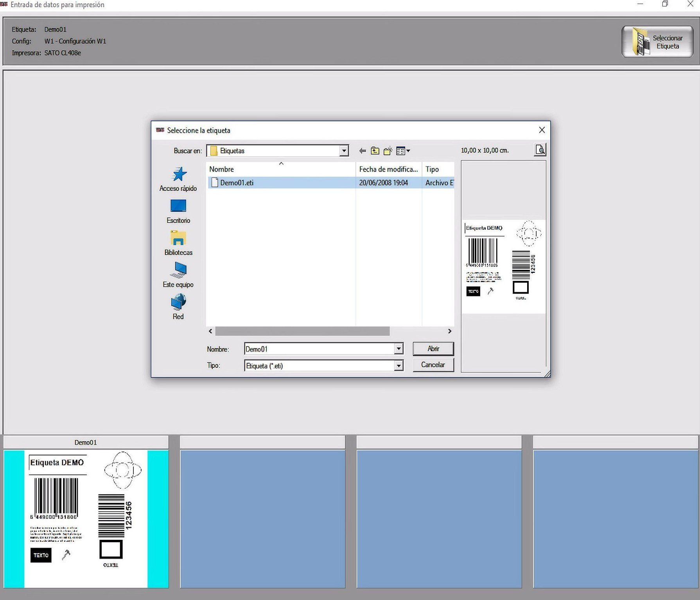Toggle the label preview magnifier icon
Image resolution: width=700 pixels, height=600 pixels.
(x=540, y=150)
